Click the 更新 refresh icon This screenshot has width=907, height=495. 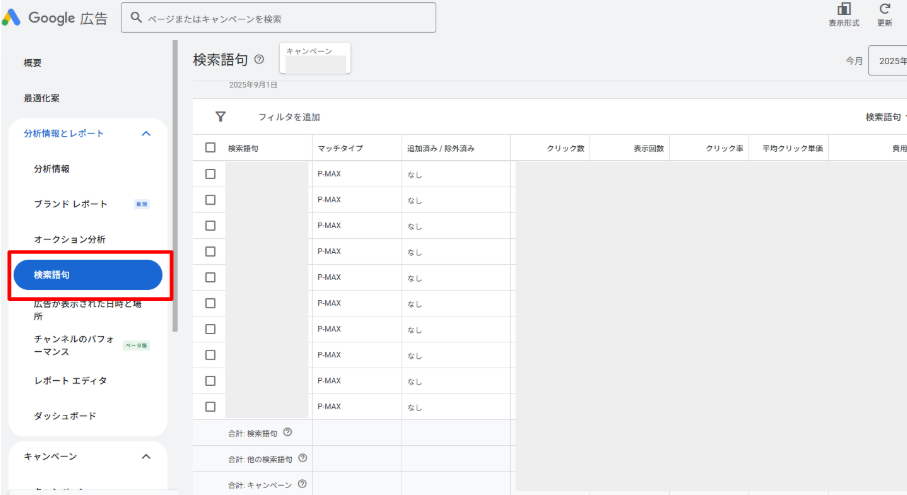click(x=884, y=9)
